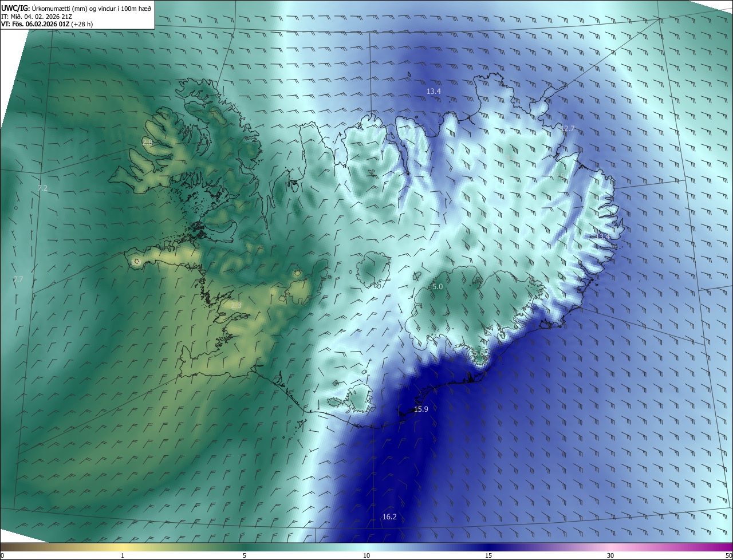
Task: Click the color scale label '30'
Action: (610, 555)
